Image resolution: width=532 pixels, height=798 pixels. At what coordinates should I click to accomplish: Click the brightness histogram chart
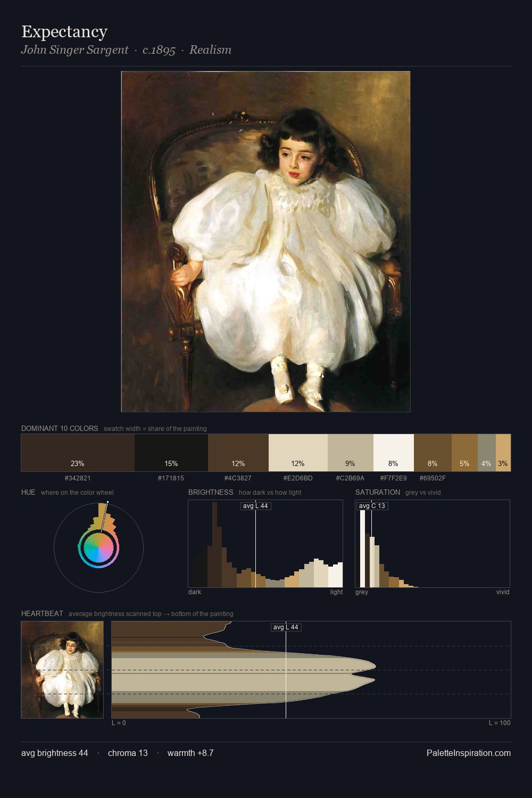point(265,544)
